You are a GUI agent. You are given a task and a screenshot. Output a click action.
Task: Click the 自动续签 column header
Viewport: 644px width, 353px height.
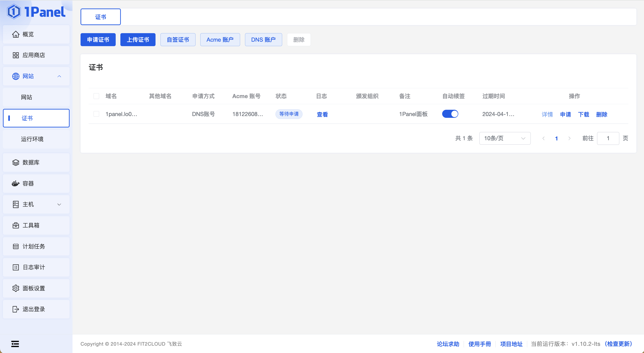click(x=453, y=96)
